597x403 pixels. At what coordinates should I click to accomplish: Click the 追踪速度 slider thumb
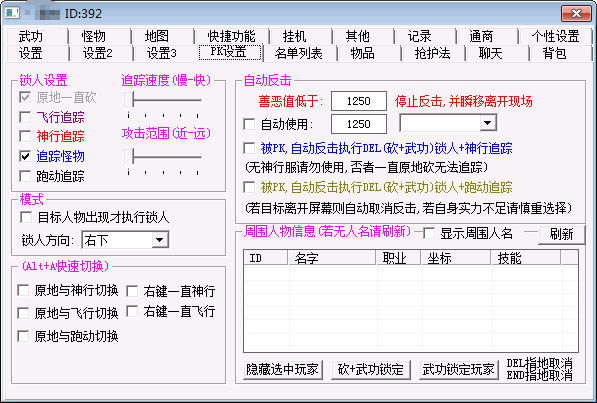click(128, 100)
